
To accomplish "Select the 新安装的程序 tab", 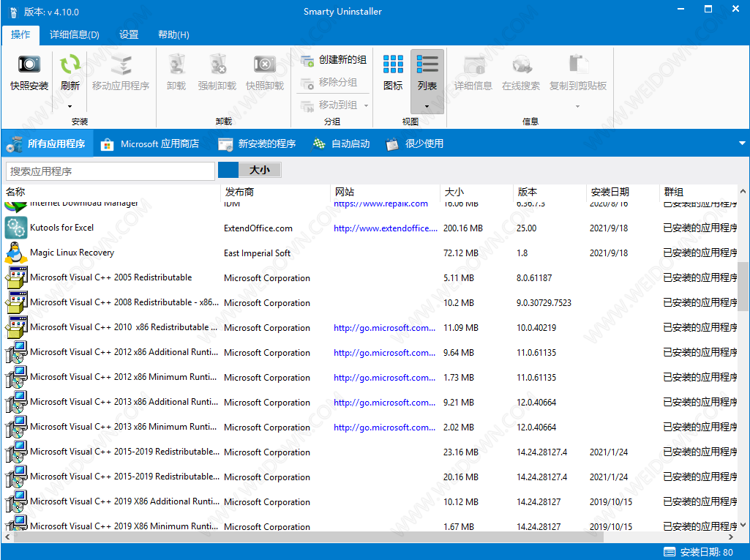I will tap(257, 143).
